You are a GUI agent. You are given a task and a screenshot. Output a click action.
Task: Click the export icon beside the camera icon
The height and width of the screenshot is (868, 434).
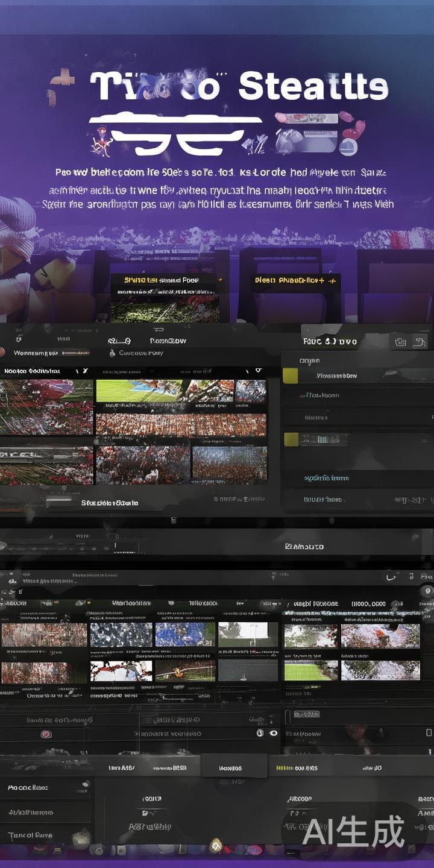pyautogui.click(x=420, y=342)
